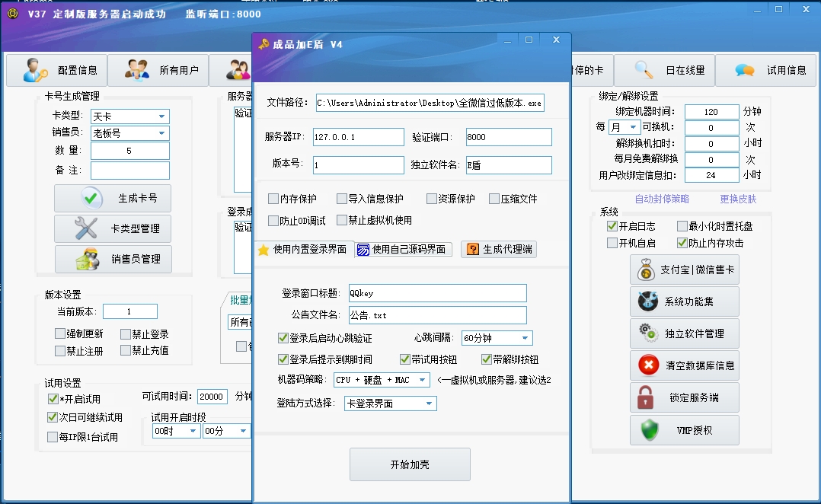The height and width of the screenshot is (504, 821).
Task: Click 可试用时间 field 20000
Action: 212,397
